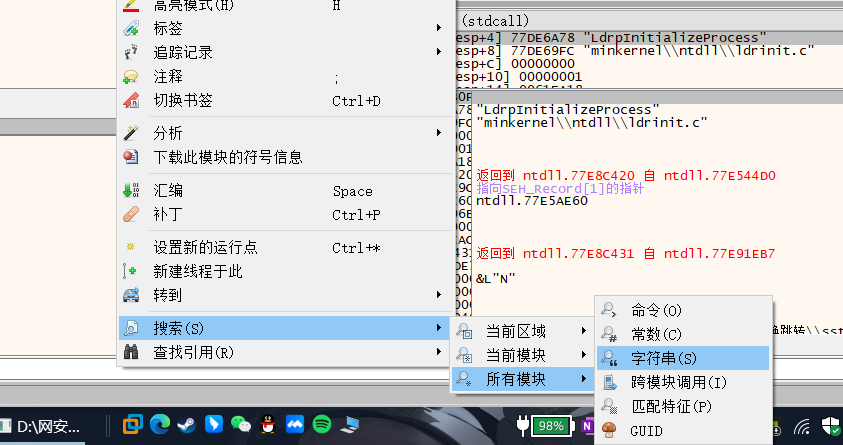The height and width of the screenshot is (445, 843).
Task: Click the icon beside 跨模块调用(I)
Action: tap(609, 382)
